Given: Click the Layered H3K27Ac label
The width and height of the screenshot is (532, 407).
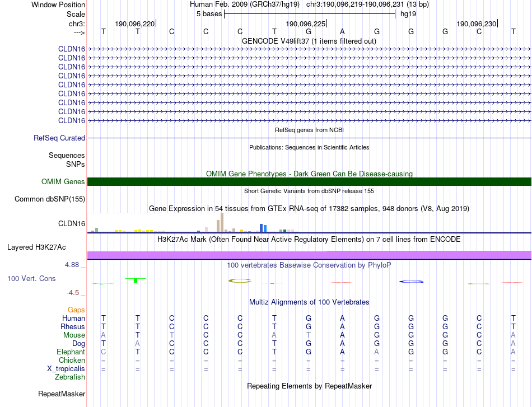Looking at the screenshot, I should pos(36,247).
